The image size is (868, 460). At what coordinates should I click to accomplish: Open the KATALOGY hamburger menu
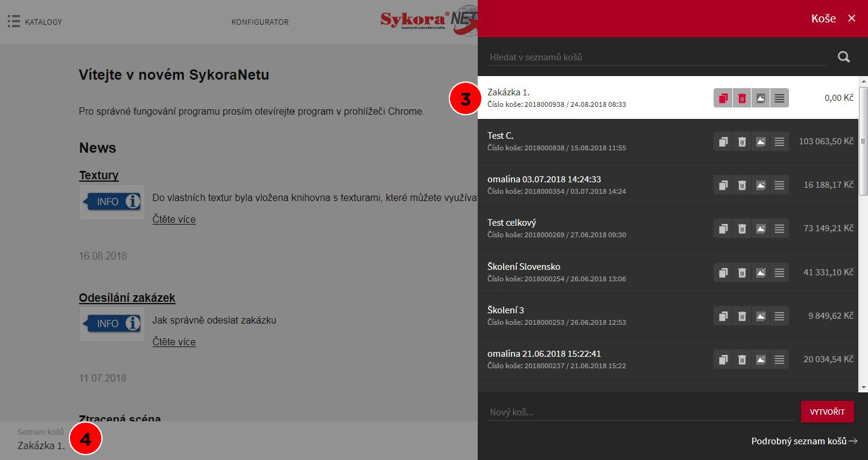pos(14,22)
